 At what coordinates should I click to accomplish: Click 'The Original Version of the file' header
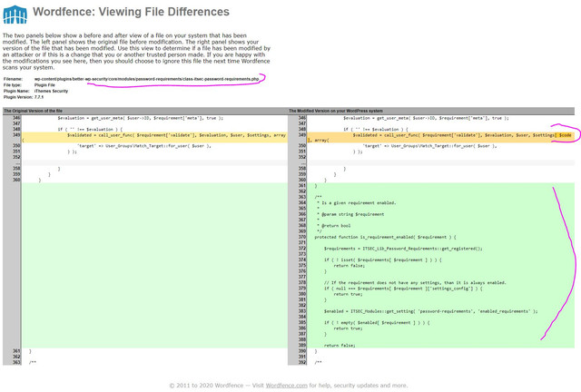click(33, 111)
